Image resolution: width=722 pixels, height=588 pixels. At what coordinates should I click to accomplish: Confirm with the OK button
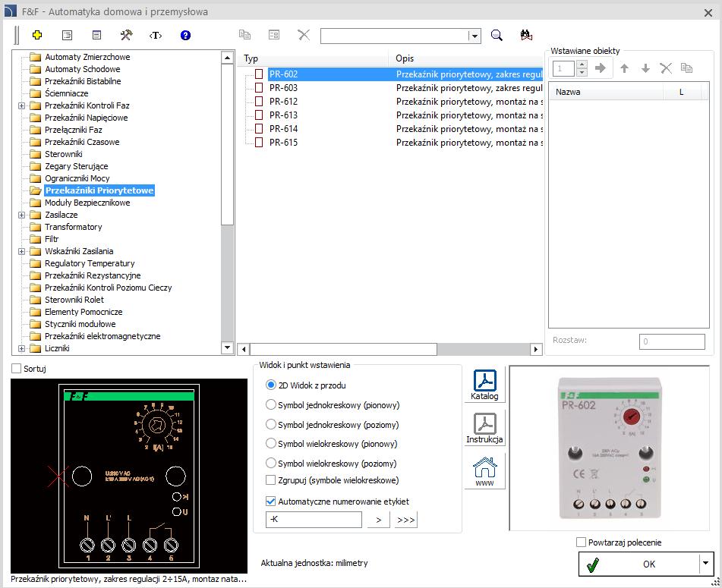(x=639, y=564)
